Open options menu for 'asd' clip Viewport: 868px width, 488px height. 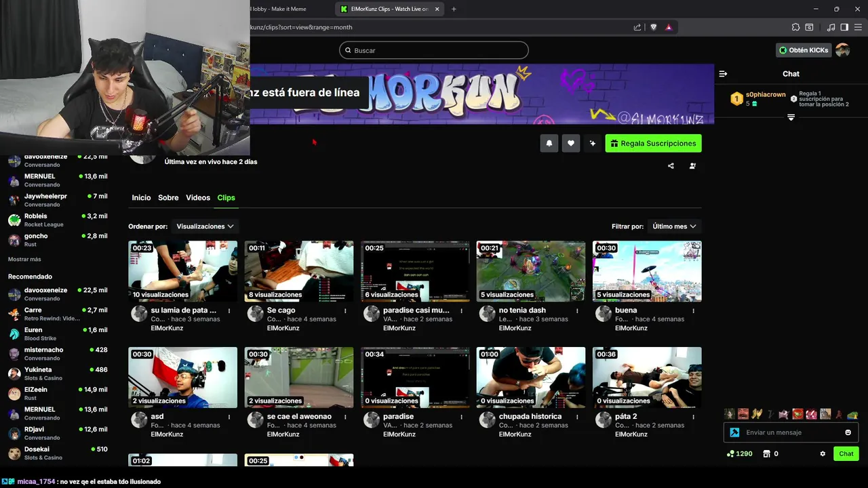click(229, 417)
